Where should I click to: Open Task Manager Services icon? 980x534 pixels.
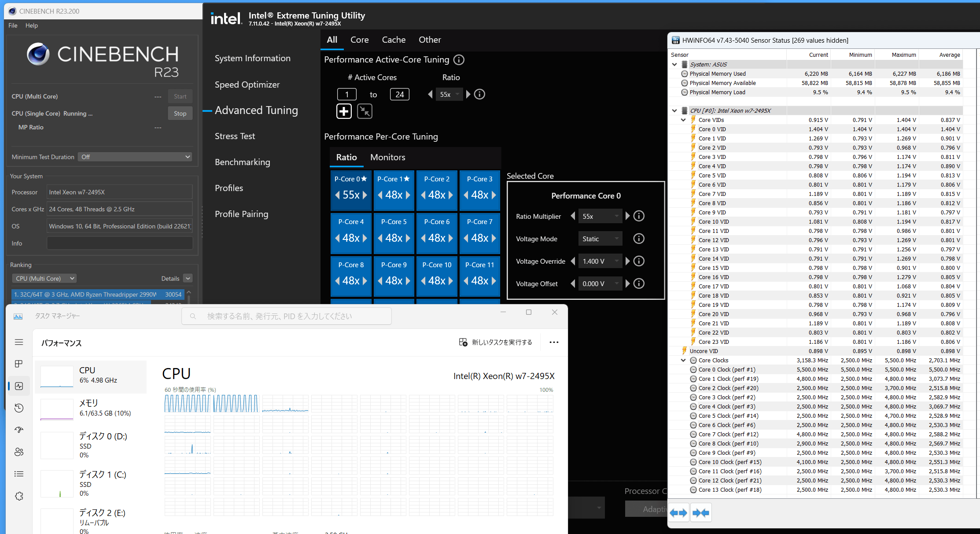pyautogui.click(x=19, y=496)
